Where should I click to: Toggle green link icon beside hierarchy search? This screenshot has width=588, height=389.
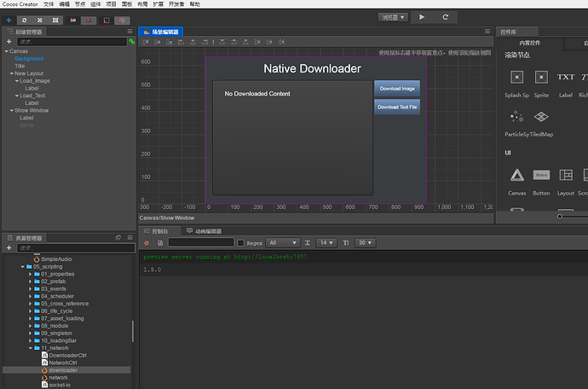(131, 42)
